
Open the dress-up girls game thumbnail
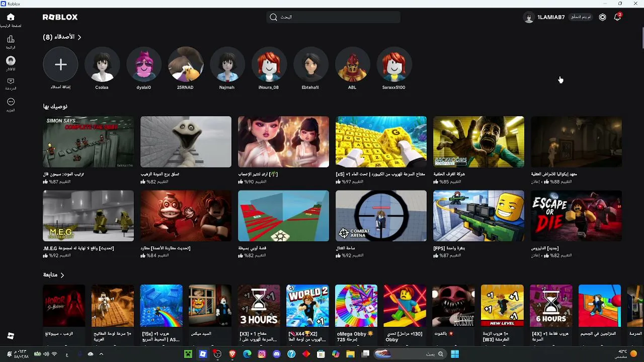click(x=283, y=142)
